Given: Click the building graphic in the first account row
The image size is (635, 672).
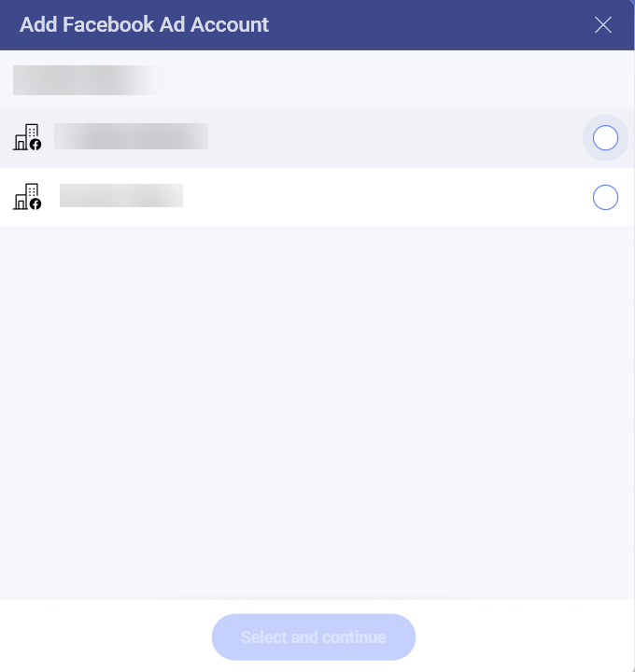Looking at the screenshot, I should pyautogui.click(x=23, y=136).
